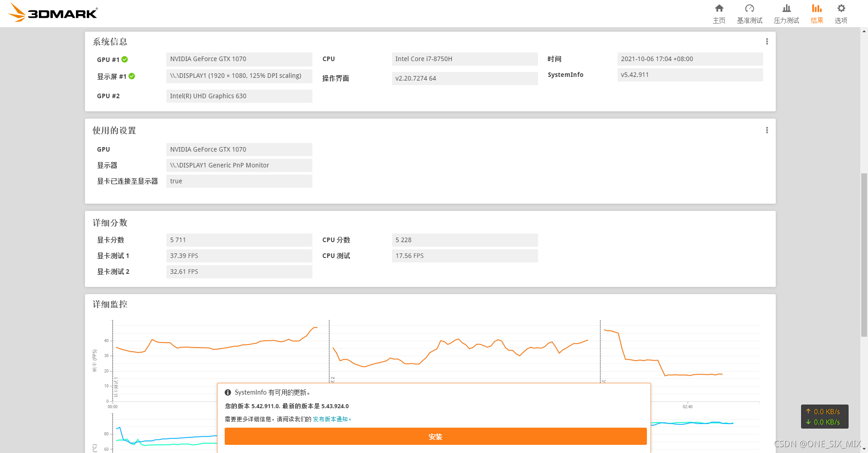The image size is (868, 453).
Task: Click the Generic PnP Monitor value
Action: point(239,165)
